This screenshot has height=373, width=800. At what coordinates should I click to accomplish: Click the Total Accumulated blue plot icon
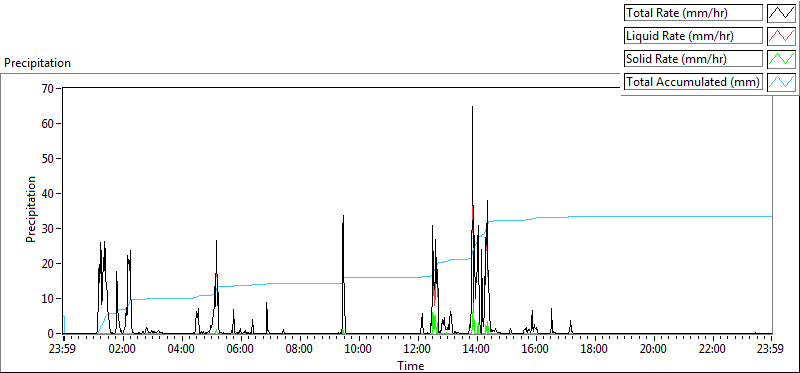[x=781, y=82]
